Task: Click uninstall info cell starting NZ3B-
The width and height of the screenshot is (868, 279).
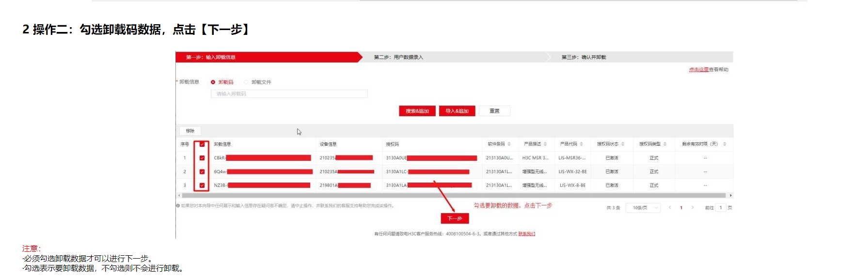Action: coord(262,185)
